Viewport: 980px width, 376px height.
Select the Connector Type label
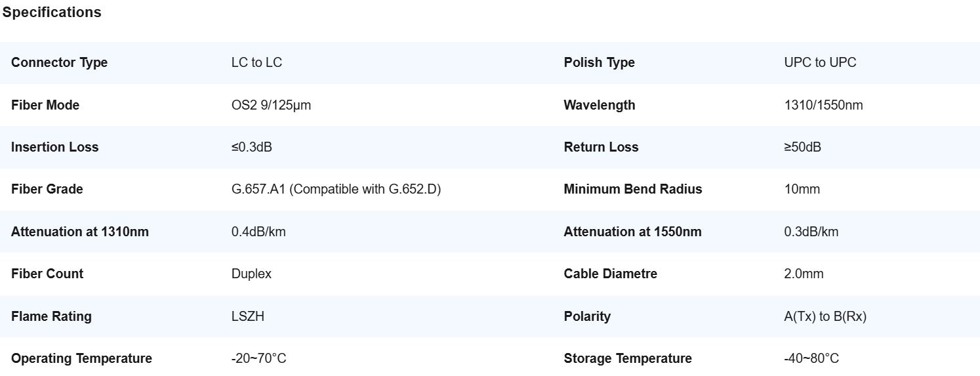pos(59,63)
